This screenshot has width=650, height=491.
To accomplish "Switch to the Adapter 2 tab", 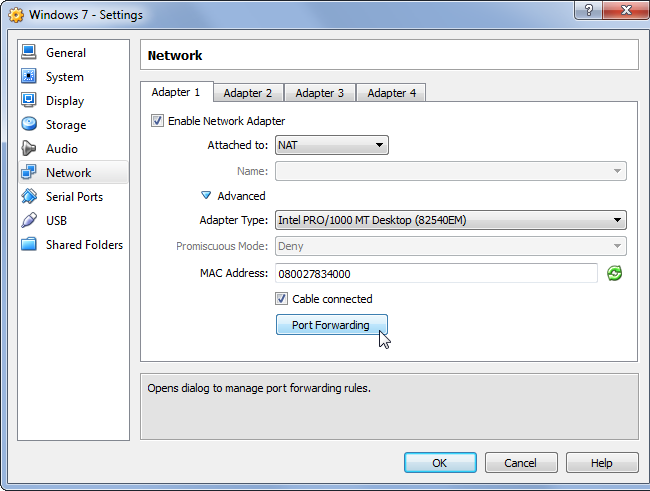I will click(247, 93).
